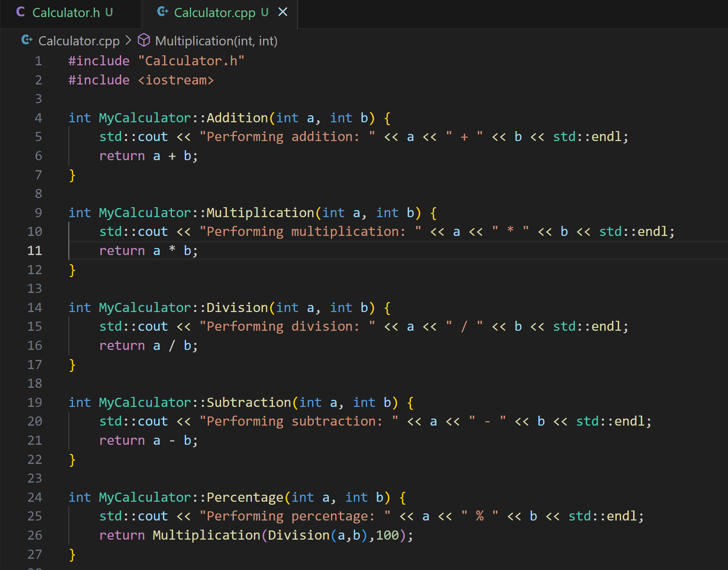
Task: Click the C++ file icon in the breadcrumb bar
Action: [x=27, y=40]
